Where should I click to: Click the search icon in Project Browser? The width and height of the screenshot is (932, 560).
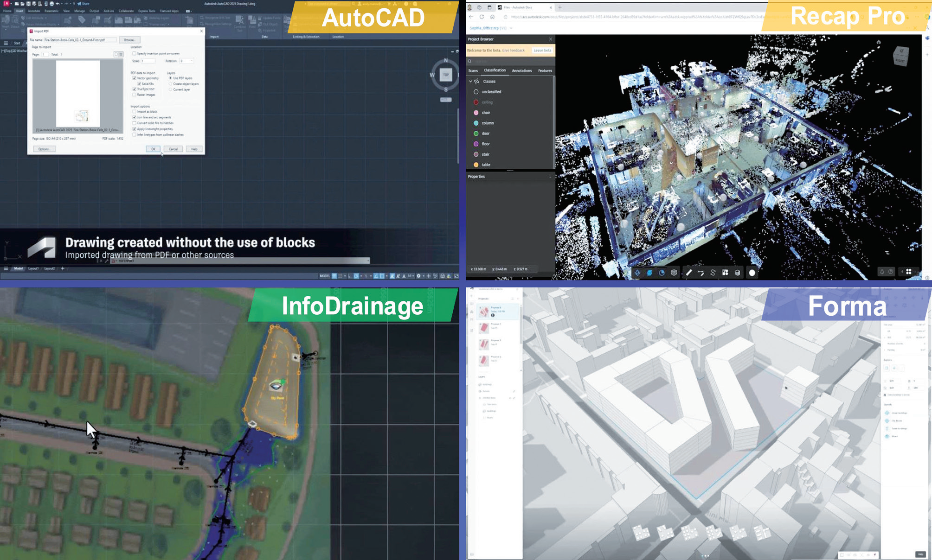[470, 61]
